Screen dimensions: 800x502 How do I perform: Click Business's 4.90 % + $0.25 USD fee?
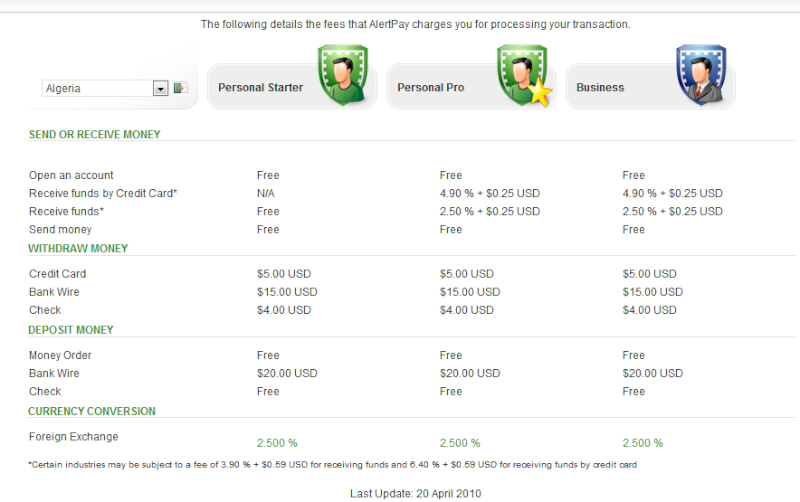click(x=672, y=193)
